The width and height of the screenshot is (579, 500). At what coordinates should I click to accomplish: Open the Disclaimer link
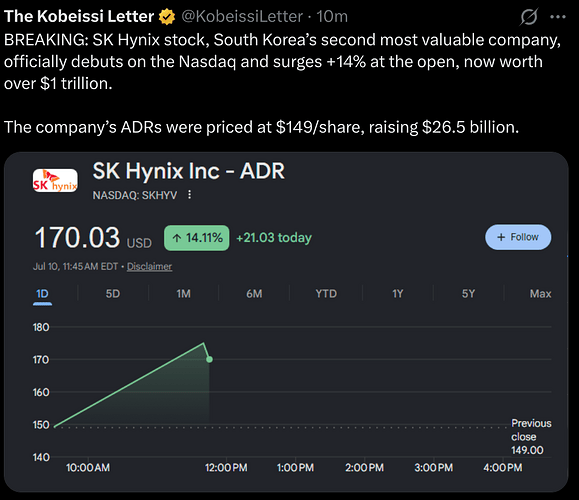coord(149,266)
